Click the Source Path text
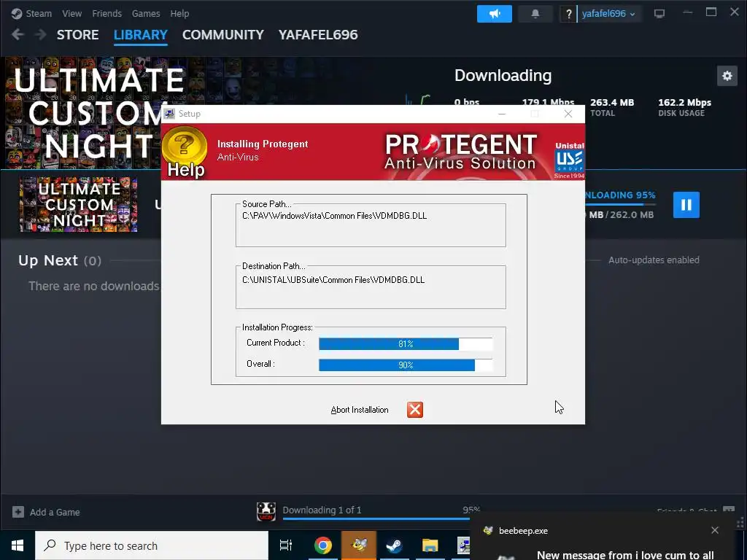Image resolution: width=747 pixels, height=560 pixels. (334, 216)
